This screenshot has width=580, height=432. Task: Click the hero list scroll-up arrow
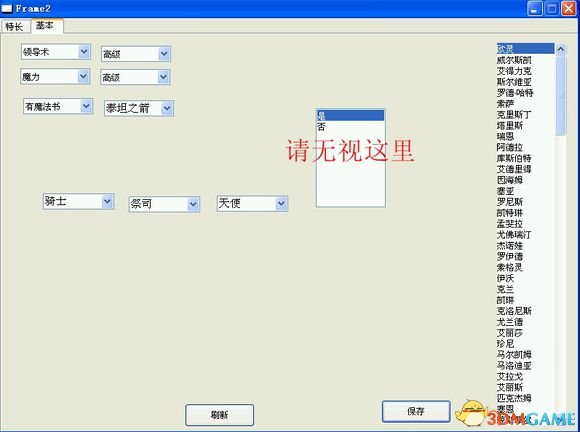point(561,49)
